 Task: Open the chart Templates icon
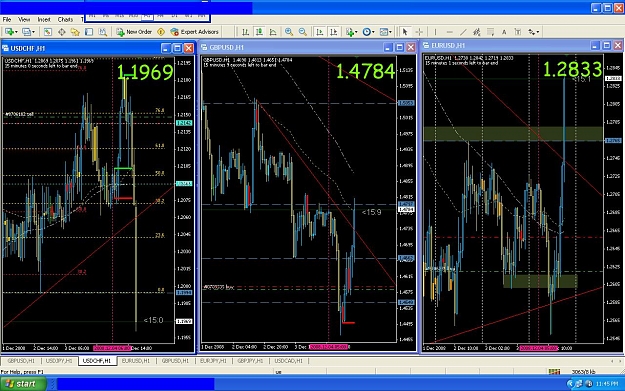[383, 32]
